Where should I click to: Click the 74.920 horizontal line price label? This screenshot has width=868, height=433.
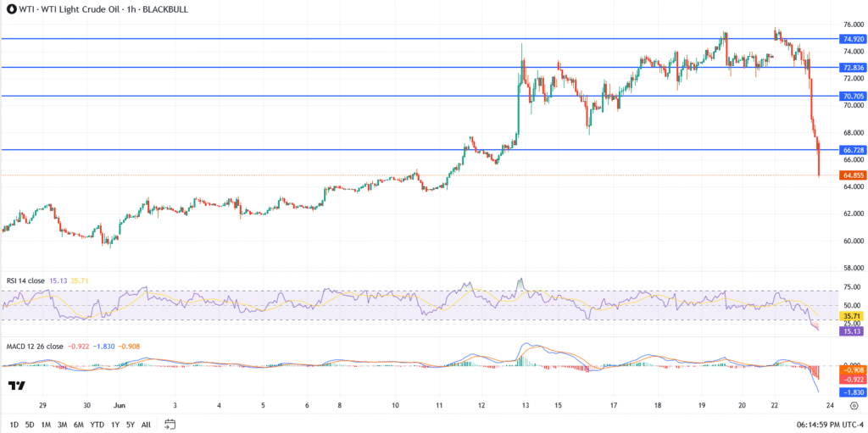tap(852, 39)
